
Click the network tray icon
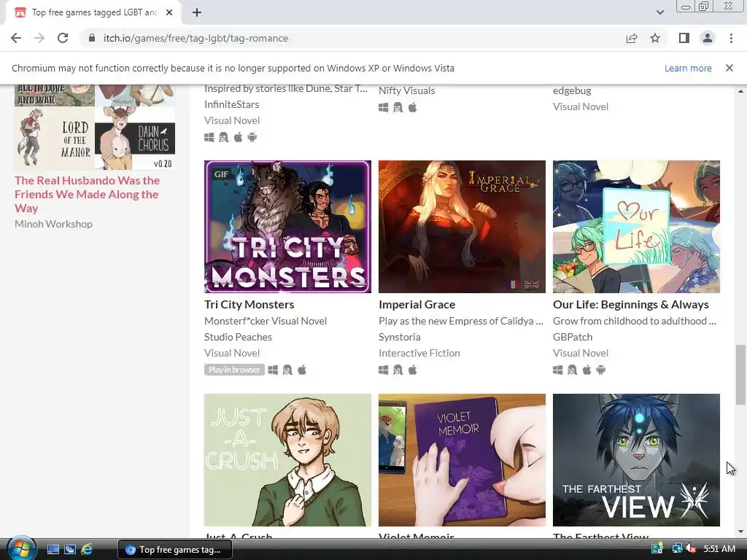click(x=677, y=548)
